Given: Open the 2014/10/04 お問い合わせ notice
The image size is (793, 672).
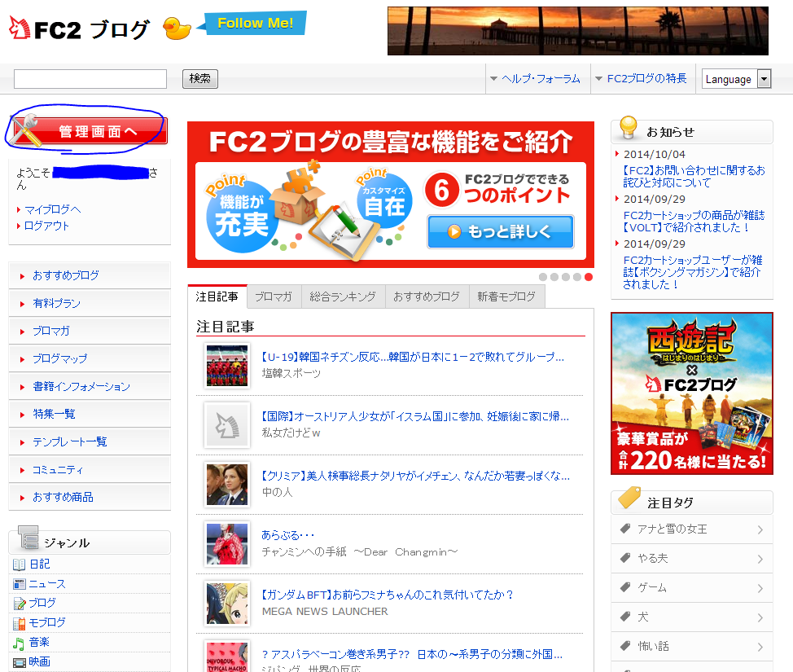Looking at the screenshot, I should point(694,177).
